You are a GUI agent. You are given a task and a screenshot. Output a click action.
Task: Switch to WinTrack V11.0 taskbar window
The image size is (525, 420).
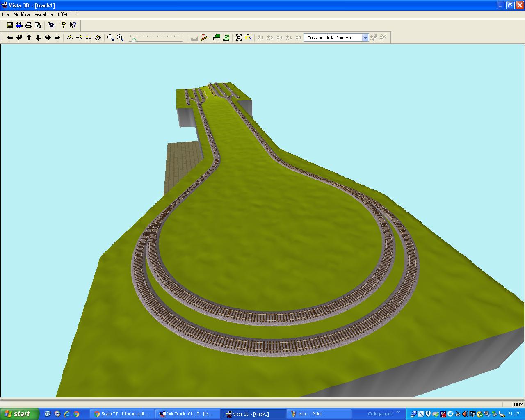[187, 414]
